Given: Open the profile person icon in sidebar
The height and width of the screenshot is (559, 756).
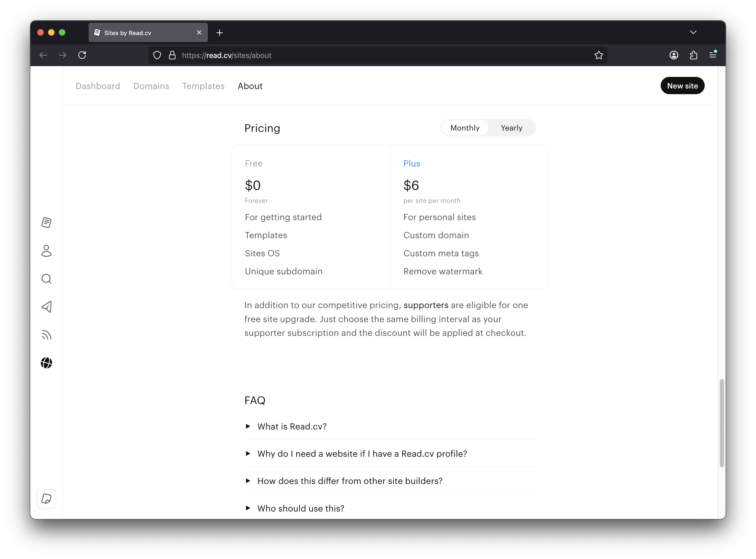Looking at the screenshot, I should [46, 251].
